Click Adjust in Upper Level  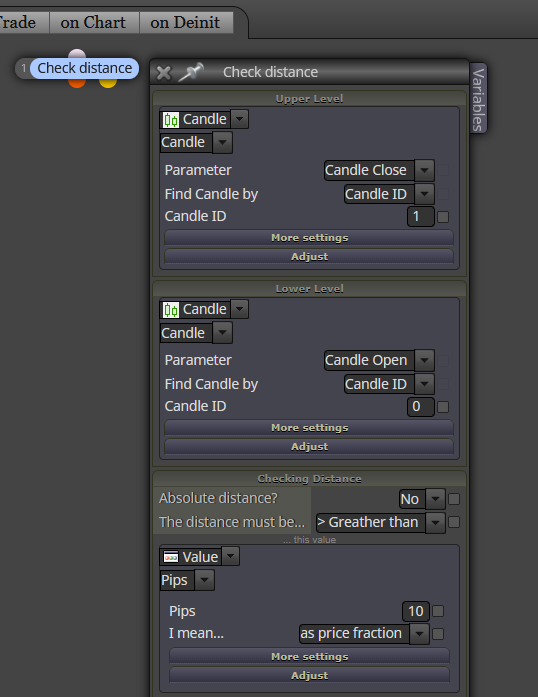(309, 256)
